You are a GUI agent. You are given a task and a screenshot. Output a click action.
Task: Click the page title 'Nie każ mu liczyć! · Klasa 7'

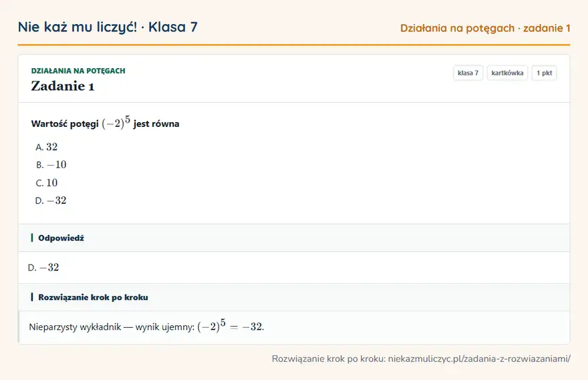pyautogui.click(x=108, y=27)
